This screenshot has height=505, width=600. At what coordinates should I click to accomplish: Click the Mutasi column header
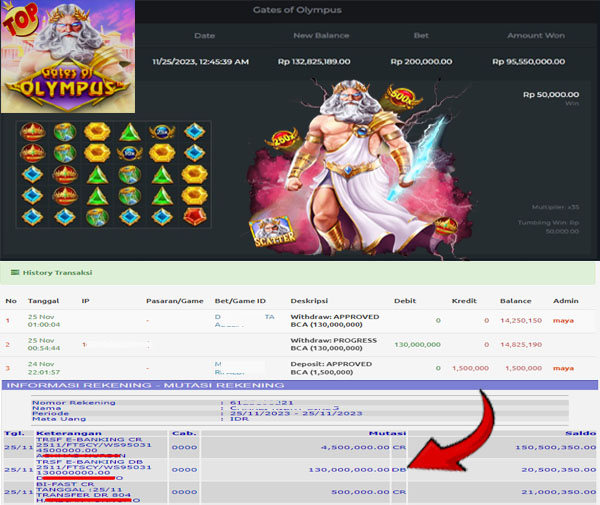point(387,433)
